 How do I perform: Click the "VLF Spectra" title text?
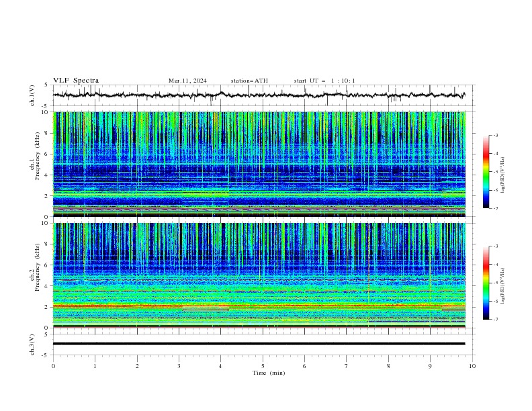76,81
